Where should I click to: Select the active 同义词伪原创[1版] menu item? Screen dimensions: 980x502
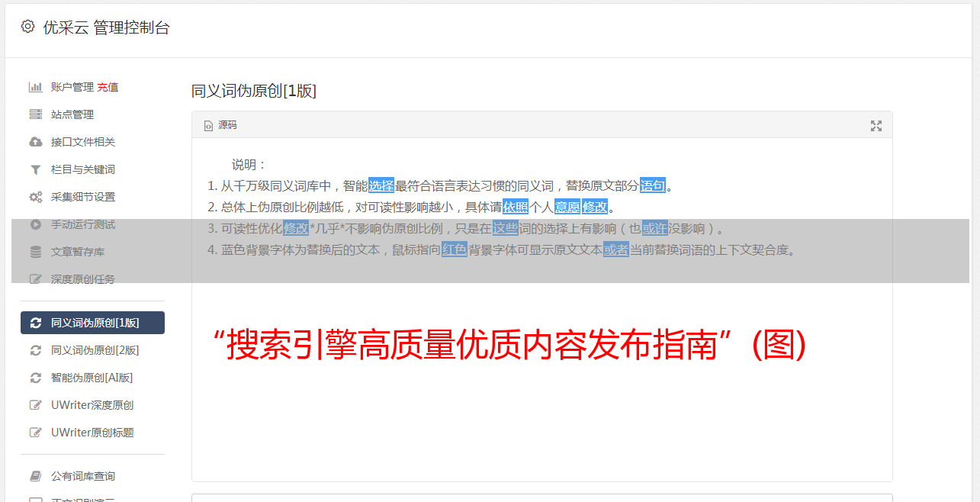92,323
